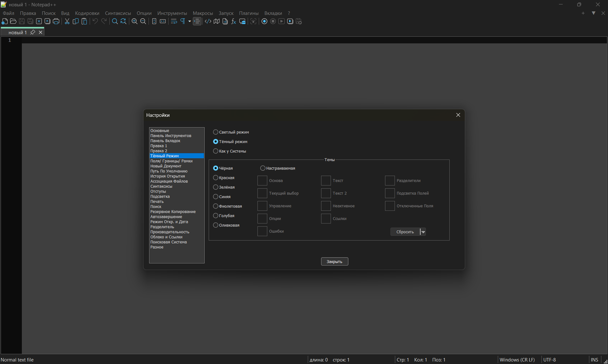The height and width of the screenshot is (364, 608).
Task: Select Подсветка in settings category list
Action: click(160, 197)
